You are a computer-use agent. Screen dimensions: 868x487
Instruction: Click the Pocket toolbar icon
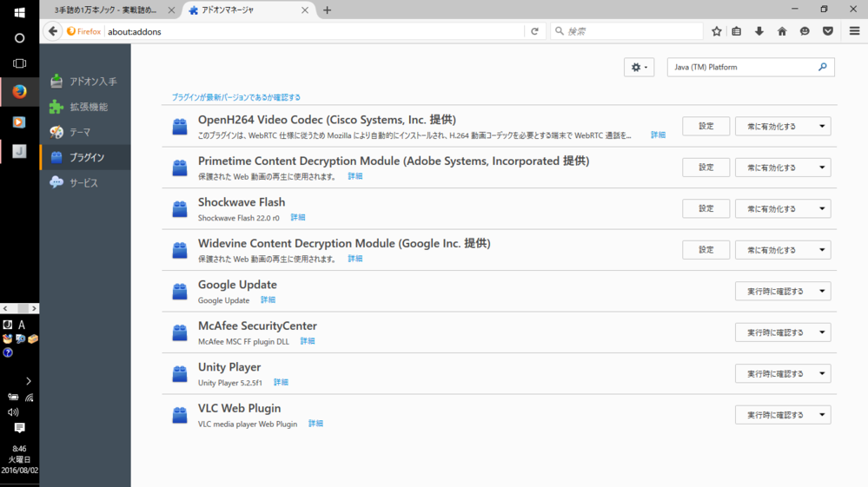point(827,31)
